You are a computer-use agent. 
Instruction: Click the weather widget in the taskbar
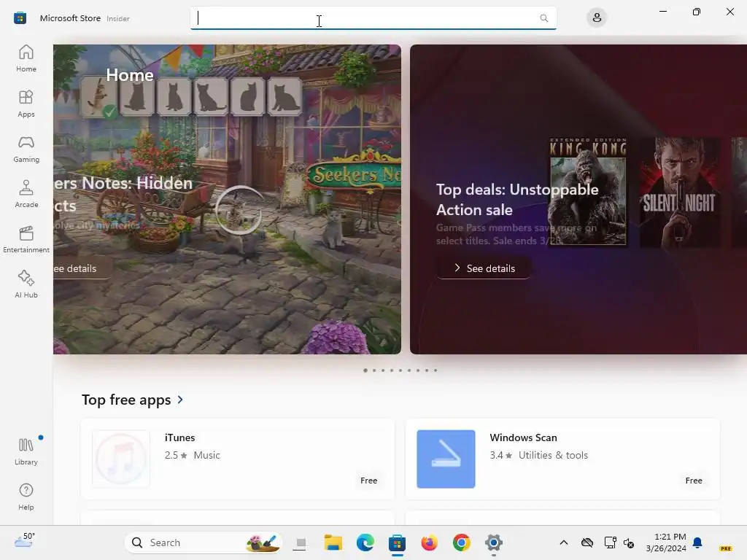coord(25,541)
